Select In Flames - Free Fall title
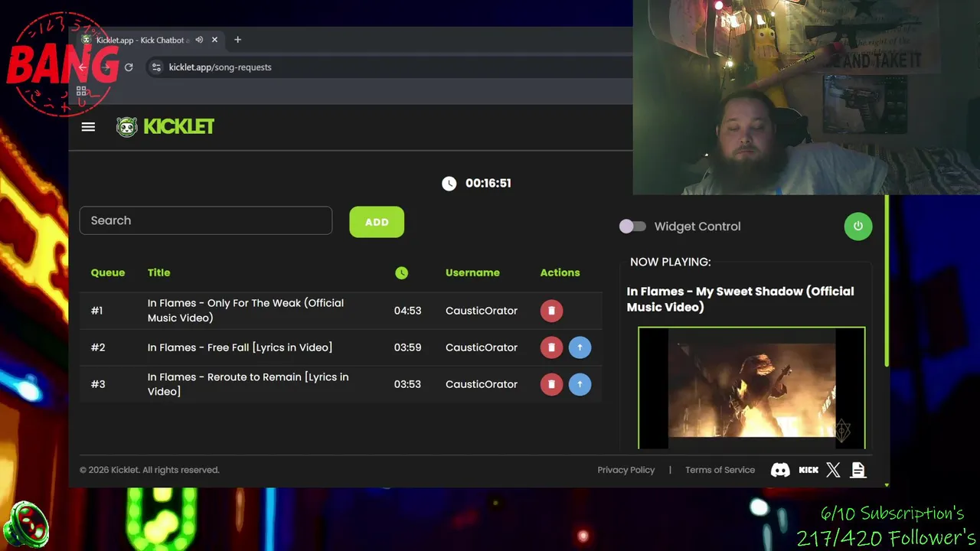The height and width of the screenshot is (551, 980). click(x=240, y=347)
